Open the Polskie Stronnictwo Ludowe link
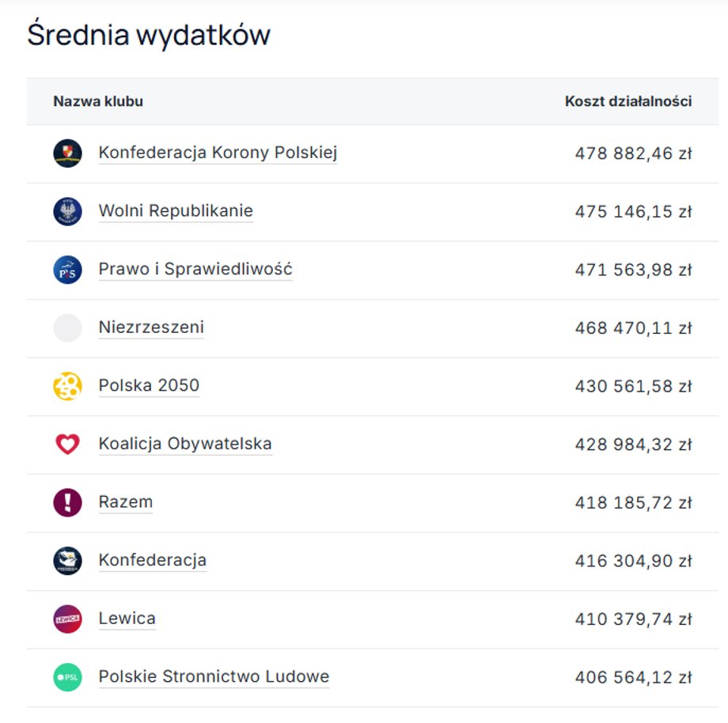Viewport: 728px width, 723px height. click(213, 677)
